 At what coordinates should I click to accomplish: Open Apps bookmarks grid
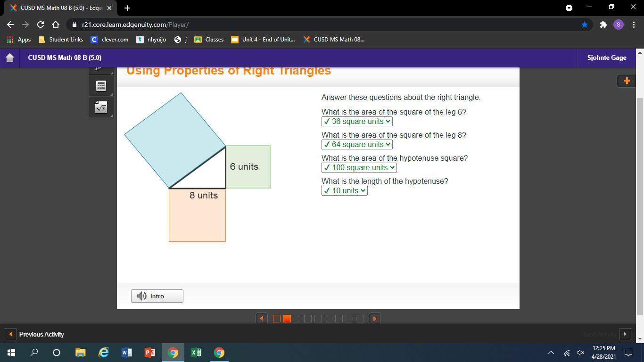click(19, 40)
